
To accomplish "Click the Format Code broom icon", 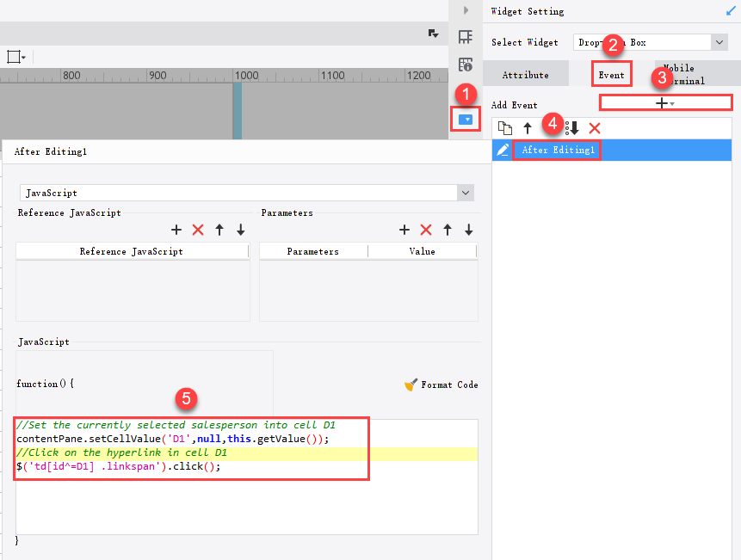I will coord(411,385).
